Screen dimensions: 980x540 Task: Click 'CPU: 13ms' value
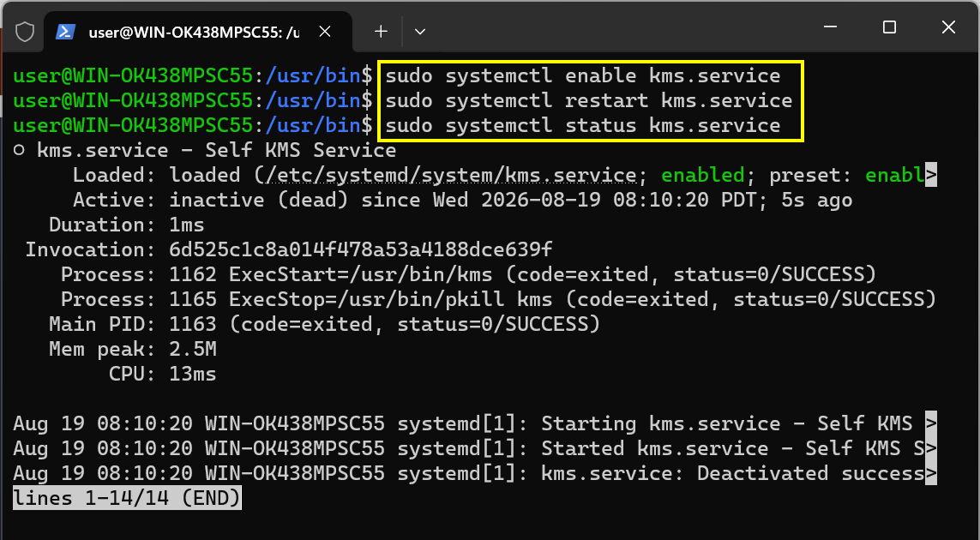click(x=193, y=375)
